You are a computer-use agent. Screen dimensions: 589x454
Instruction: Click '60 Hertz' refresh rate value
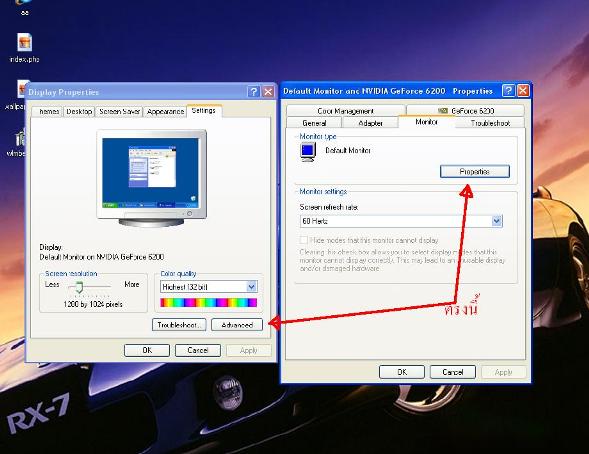coord(315,221)
